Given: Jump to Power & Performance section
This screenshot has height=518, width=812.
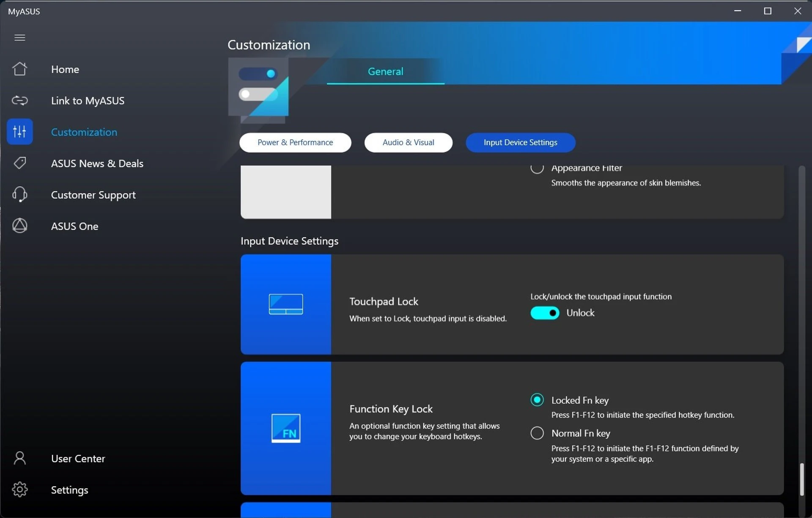Looking at the screenshot, I should click(x=295, y=142).
